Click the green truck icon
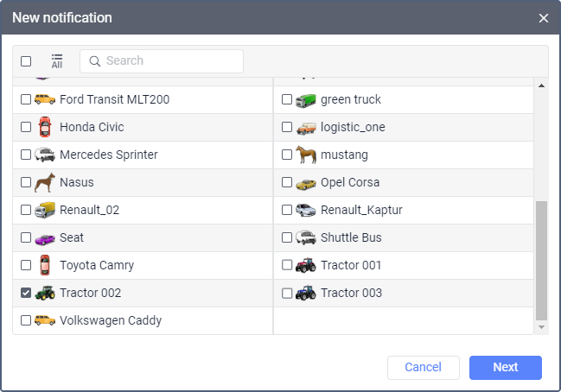561x392 pixels. point(306,99)
